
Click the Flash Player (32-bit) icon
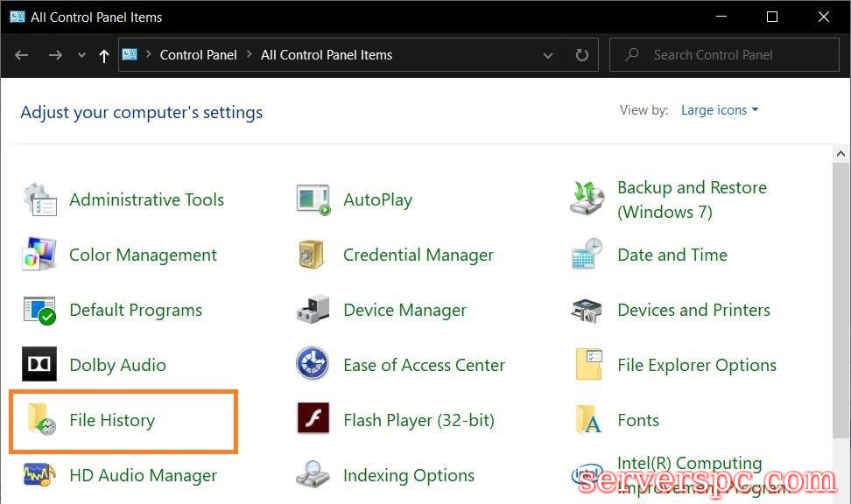click(x=313, y=421)
